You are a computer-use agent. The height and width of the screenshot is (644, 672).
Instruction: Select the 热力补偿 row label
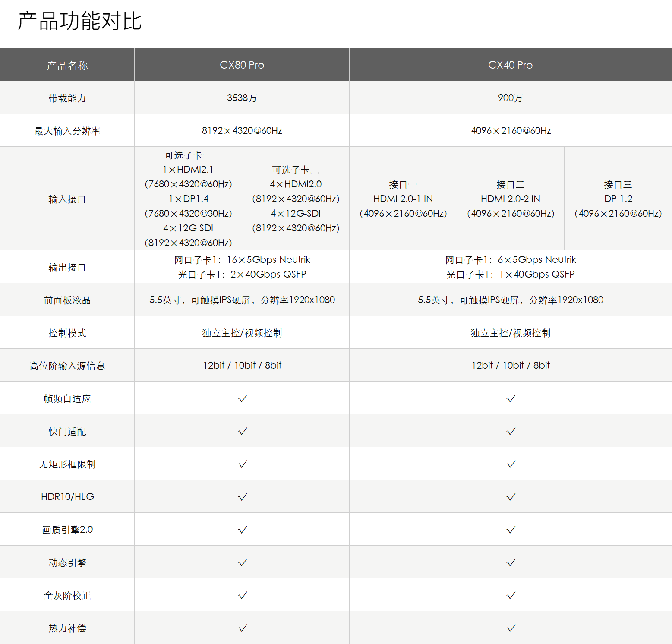pos(67,628)
